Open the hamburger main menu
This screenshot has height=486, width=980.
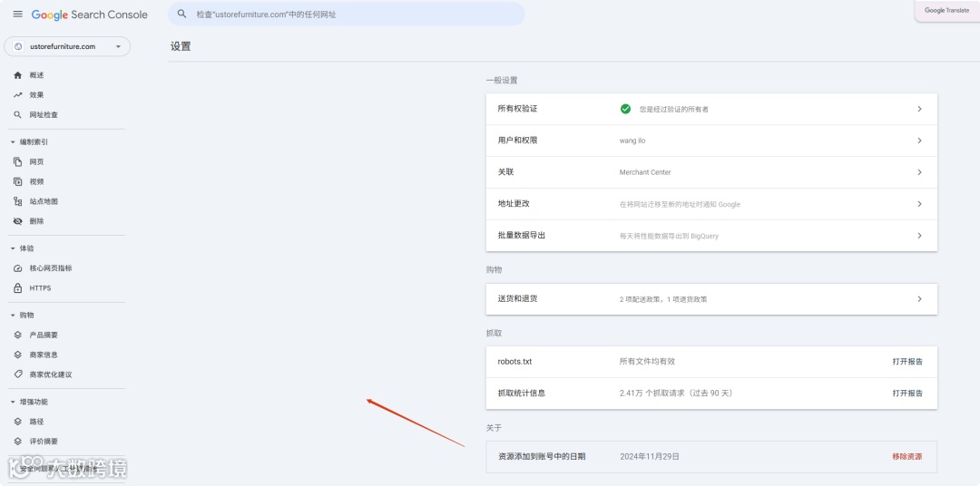(17, 14)
